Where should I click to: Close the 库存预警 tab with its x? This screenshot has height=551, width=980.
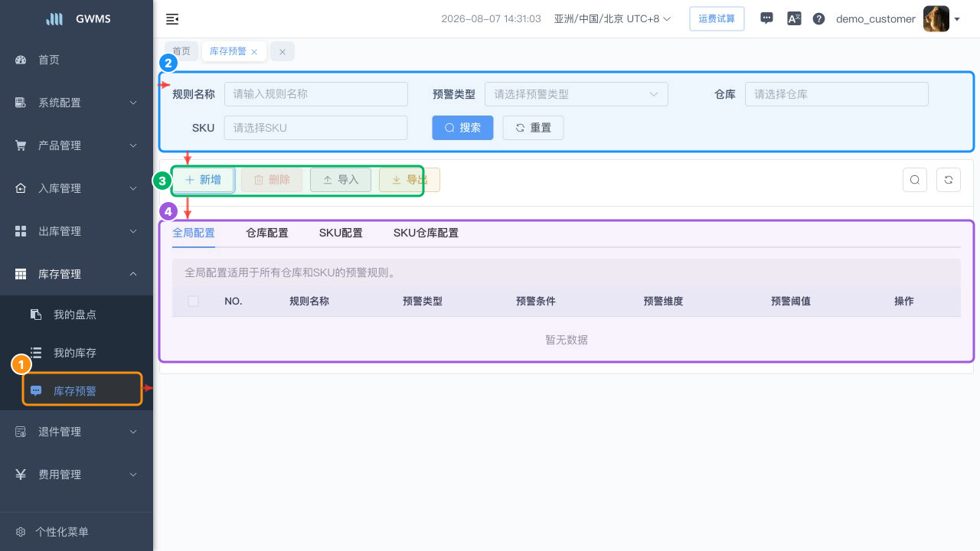coord(254,52)
